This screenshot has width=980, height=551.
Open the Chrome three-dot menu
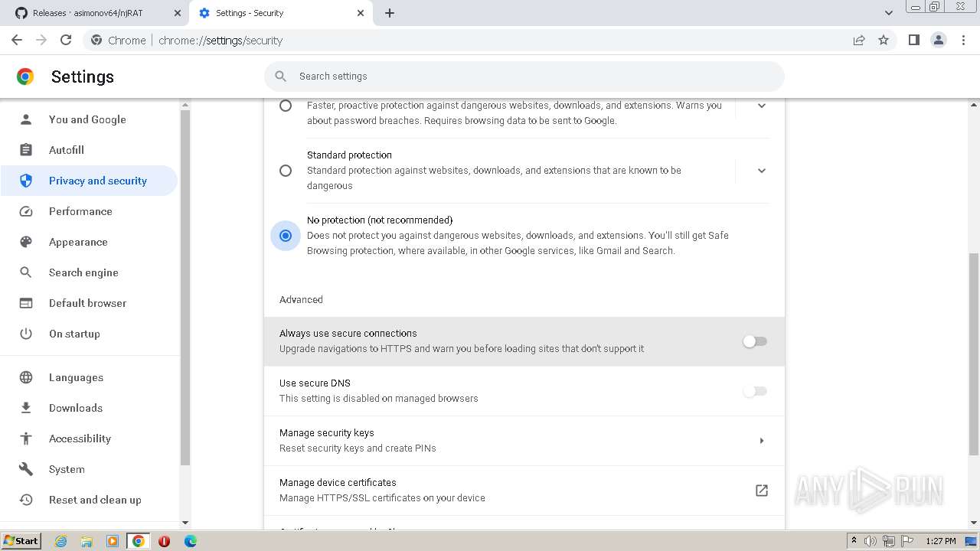click(963, 40)
